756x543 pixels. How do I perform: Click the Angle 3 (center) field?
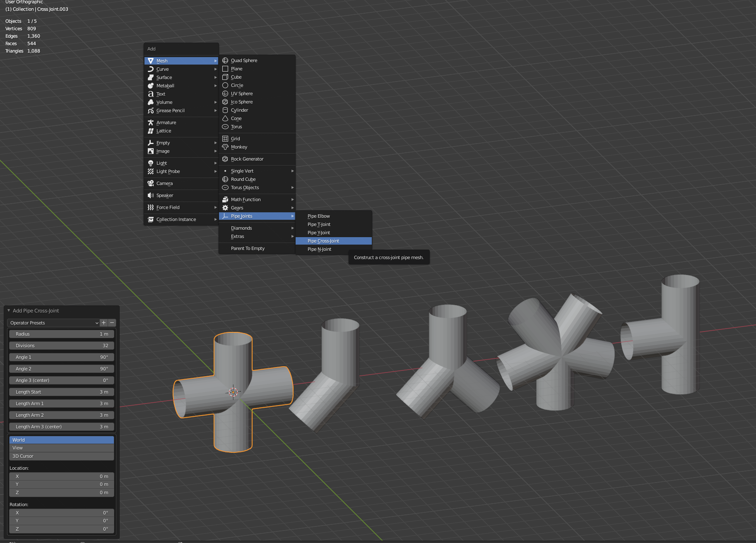pyautogui.click(x=62, y=380)
